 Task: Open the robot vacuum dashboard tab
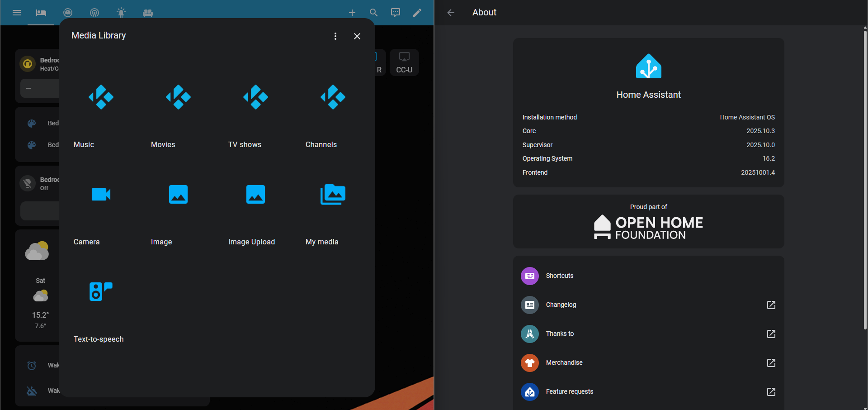[68, 13]
